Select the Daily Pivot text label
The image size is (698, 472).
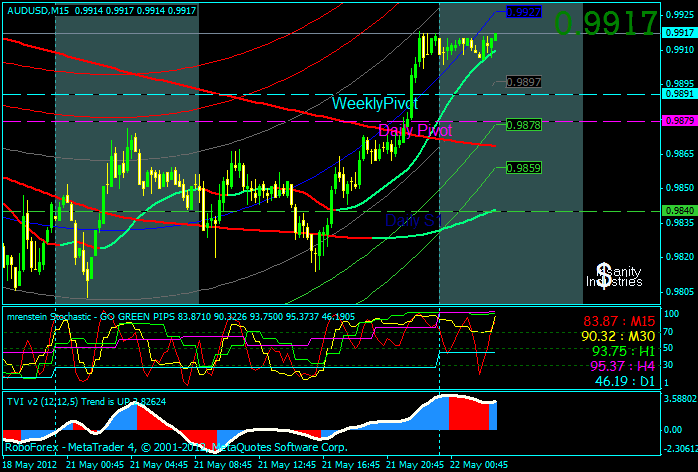tap(414, 130)
